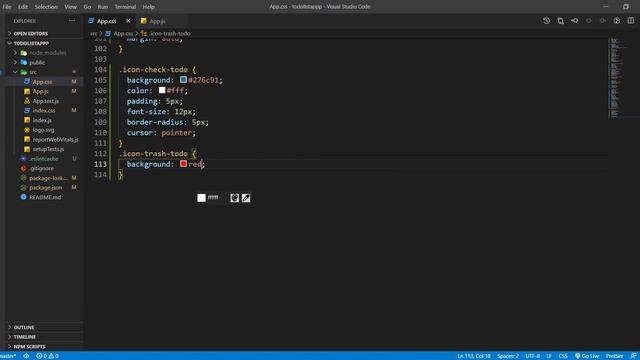Open the View menu
Viewport: 640px width, 360px height.
(x=70, y=7)
